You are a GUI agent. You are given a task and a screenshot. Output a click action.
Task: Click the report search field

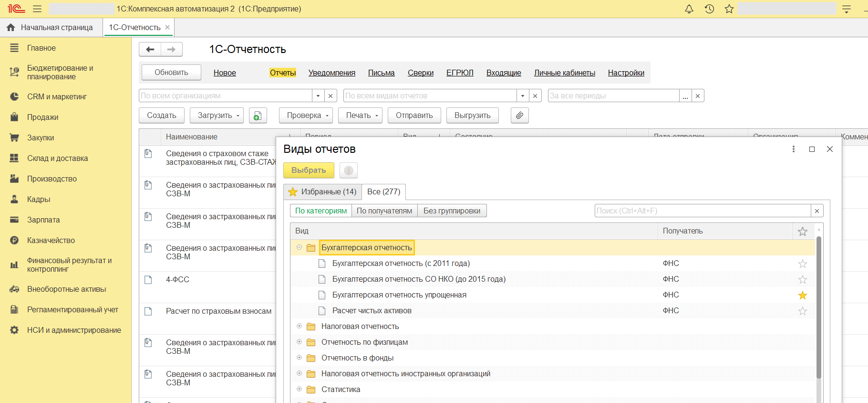(x=703, y=211)
